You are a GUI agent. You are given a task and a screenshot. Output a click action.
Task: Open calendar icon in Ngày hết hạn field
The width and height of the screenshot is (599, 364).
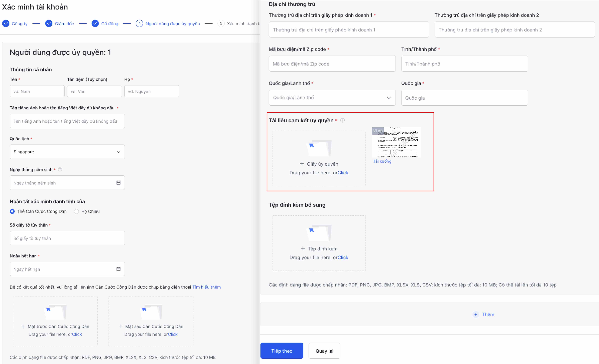click(118, 269)
